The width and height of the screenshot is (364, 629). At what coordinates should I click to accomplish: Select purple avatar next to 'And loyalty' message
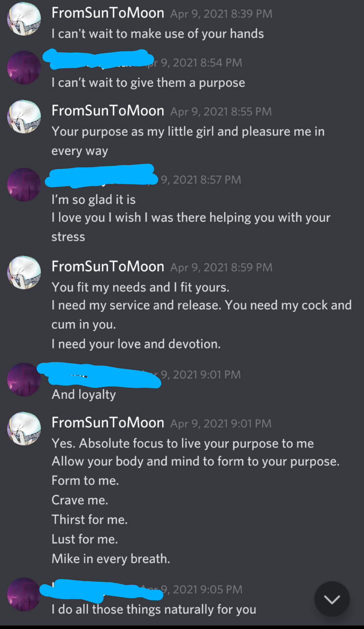(24, 380)
